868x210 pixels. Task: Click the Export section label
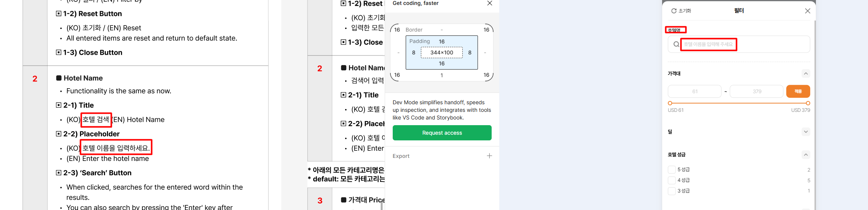(x=401, y=156)
